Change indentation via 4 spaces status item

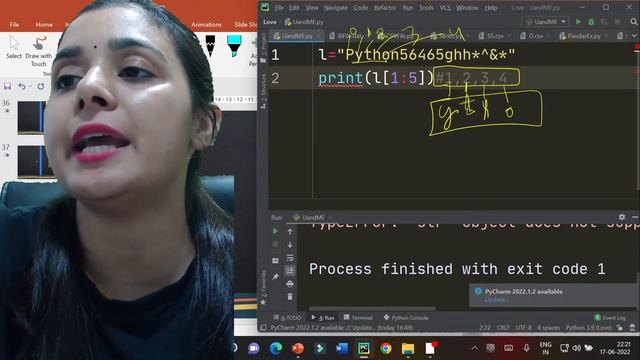(x=548, y=327)
